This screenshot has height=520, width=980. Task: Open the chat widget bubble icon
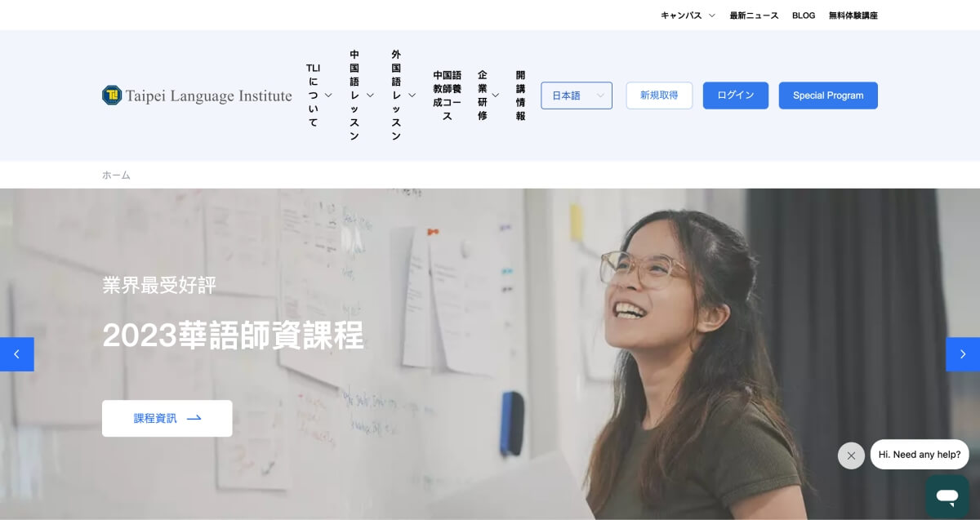click(947, 496)
